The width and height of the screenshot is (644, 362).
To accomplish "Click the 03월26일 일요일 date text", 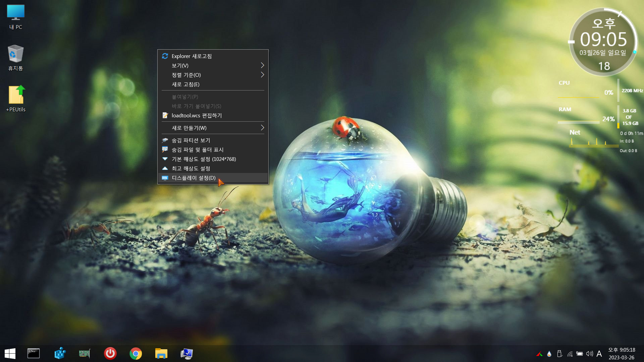I will (603, 53).
